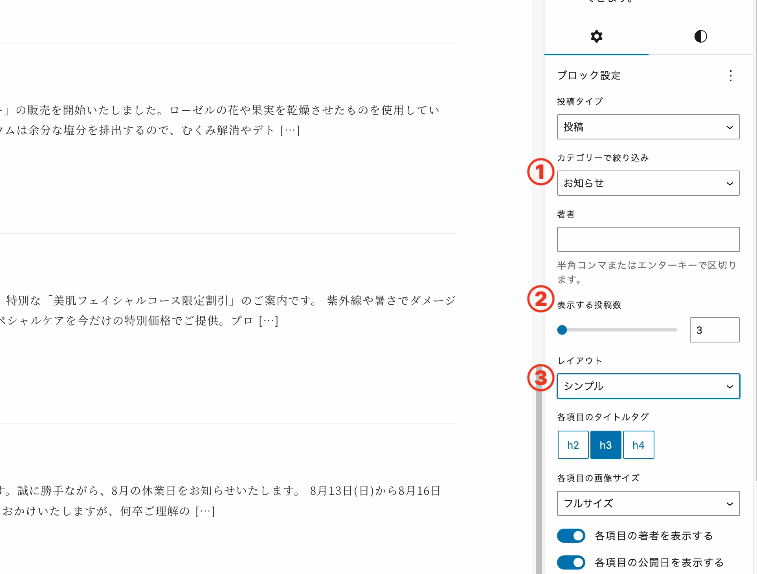Viewport: 757px width, 574px height.
Task: Select the h3 title tag button
Action: 605,445
